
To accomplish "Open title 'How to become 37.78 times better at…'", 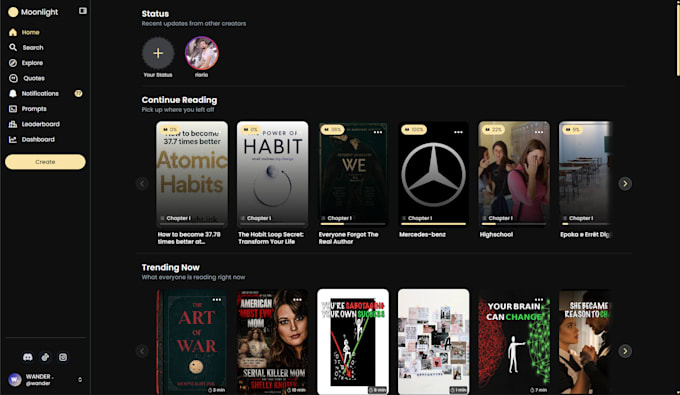I will coord(189,238).
